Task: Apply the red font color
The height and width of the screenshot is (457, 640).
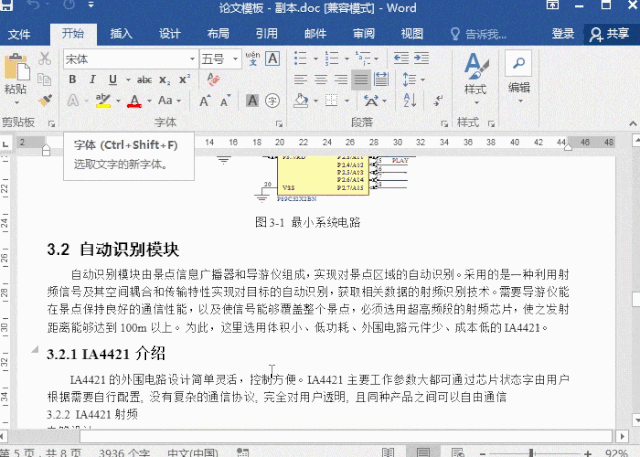Action: coord(134,100)
